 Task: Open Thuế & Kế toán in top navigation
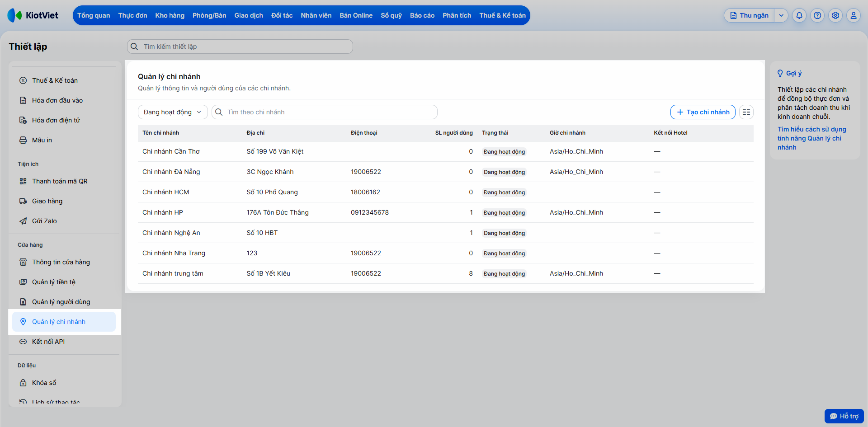point(503,15)
